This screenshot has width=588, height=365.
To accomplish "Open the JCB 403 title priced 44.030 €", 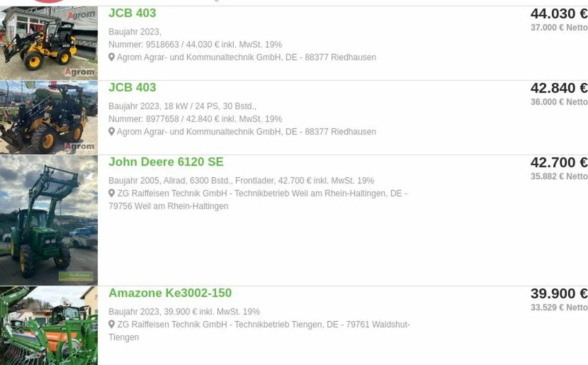I will click(x=132, y=13).
